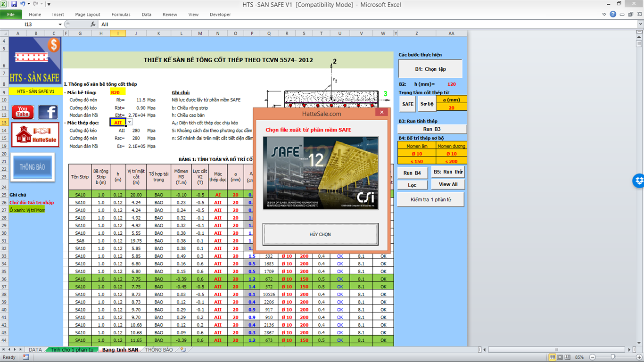Switch to the THÔNG BÁO sheet tab
This screenshot has height=362, width=644.
[159, 350]
